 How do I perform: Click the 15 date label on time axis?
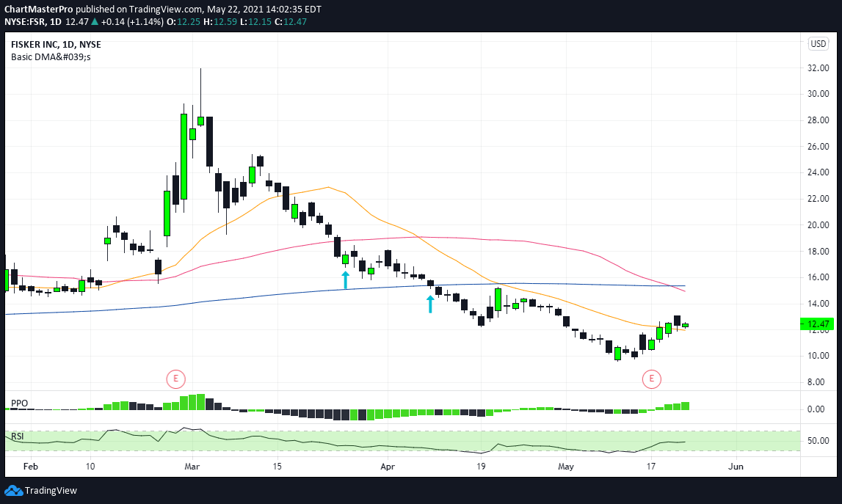tap(277, 467)
